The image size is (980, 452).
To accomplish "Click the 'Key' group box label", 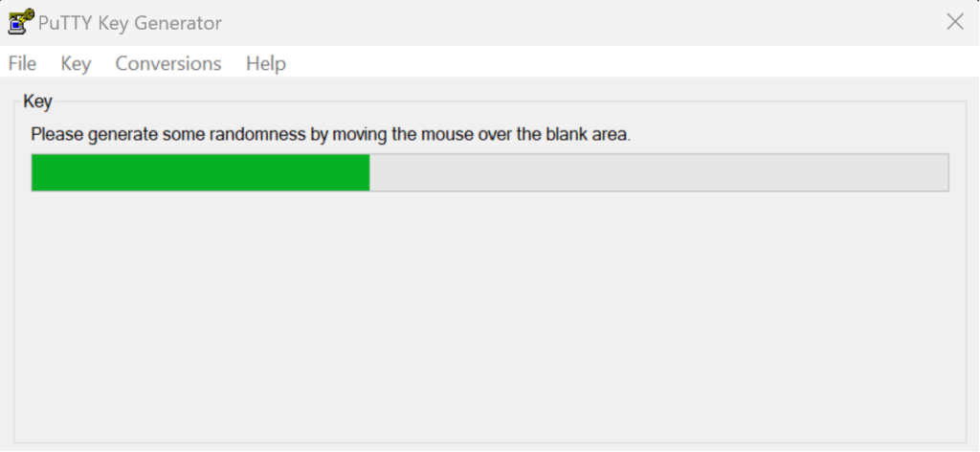I will [x=37, y=102].
